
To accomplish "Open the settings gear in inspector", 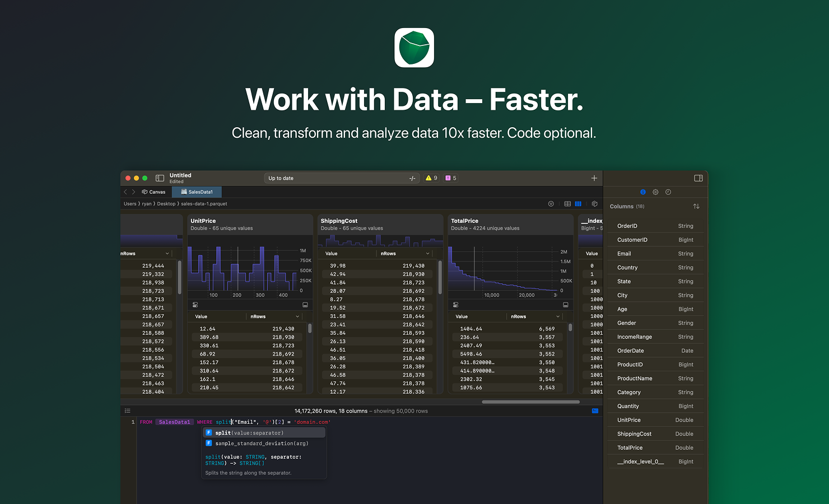I will pos(655,192).
